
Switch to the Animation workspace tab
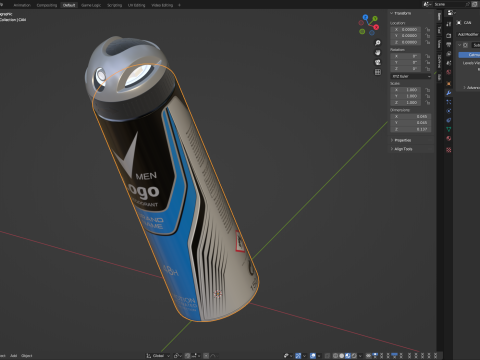click(22, 5)
